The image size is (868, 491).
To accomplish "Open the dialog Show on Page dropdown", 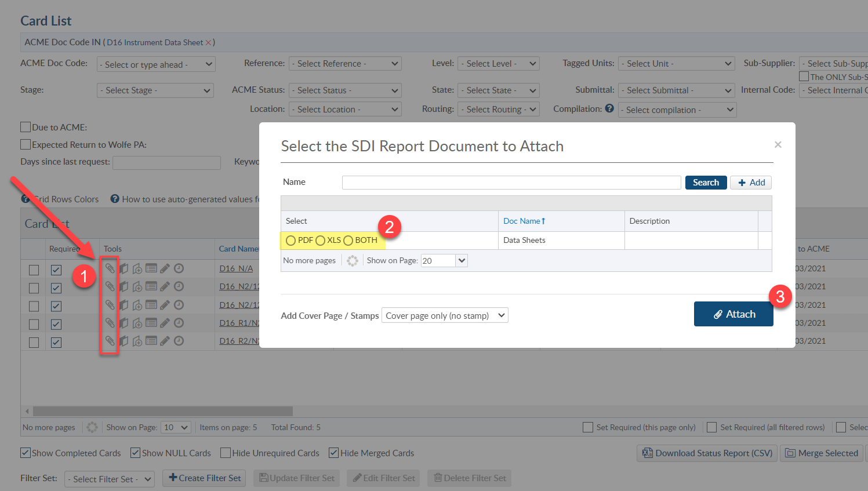I will (444, 260).
